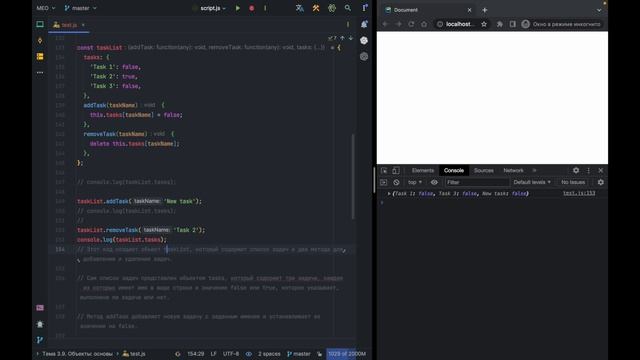The height and width of the screenshot is (360, 640).
Task: Open IDE notifications bell
Action: coord(364,24)
